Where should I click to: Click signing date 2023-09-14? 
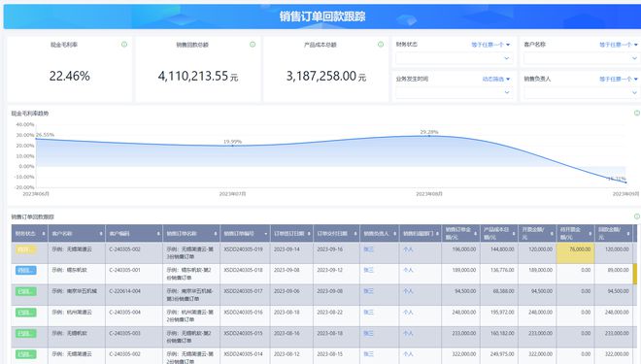click(x=287, y=249)
